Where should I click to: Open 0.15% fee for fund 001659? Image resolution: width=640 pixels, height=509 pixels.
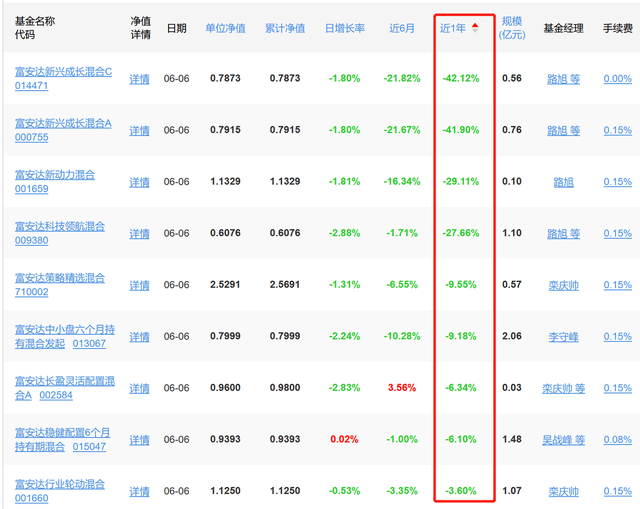click(618, 181)
